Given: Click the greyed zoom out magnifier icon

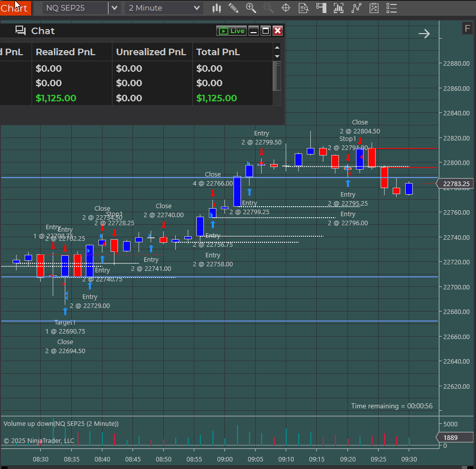Looking at the screenshot, I should (x=268, y=8).
